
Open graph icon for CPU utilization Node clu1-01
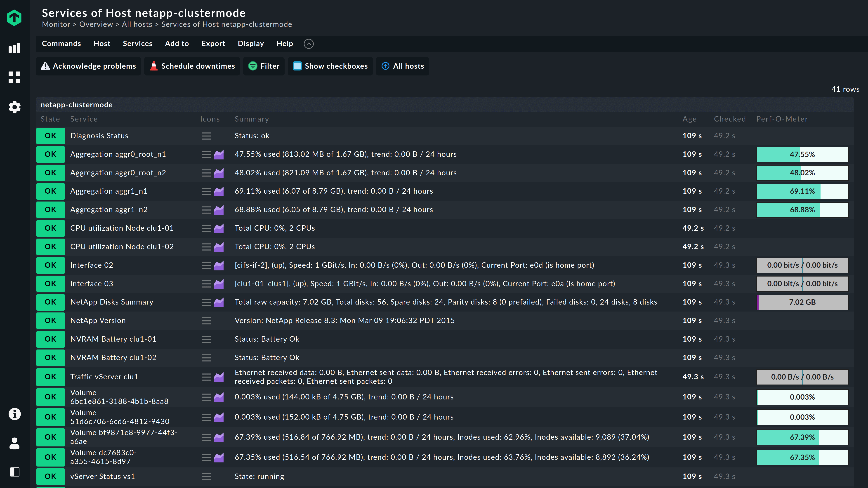click(x=219, y=228)
